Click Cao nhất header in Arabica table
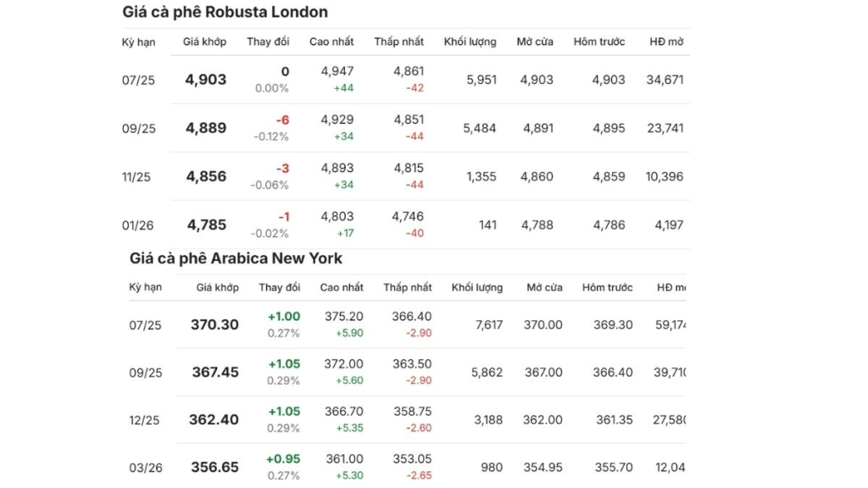This screenshot has width=868, height=488. pos(342,287)
